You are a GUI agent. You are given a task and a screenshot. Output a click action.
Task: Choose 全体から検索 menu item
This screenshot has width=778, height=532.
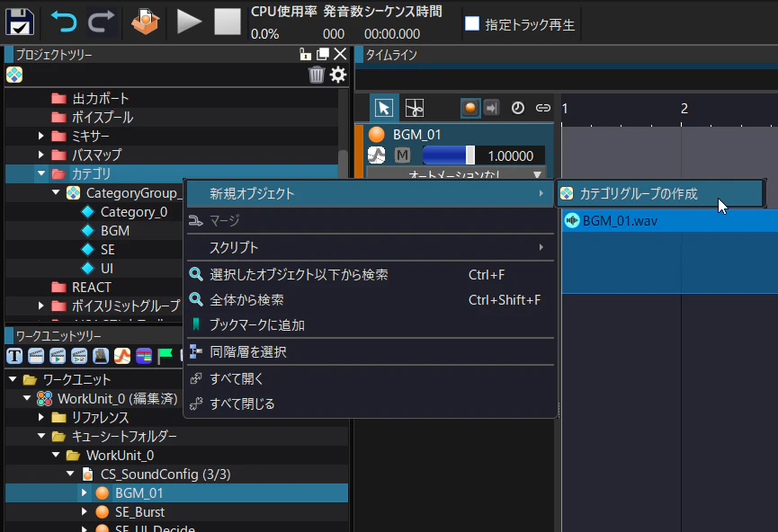(x=371, y=300)
